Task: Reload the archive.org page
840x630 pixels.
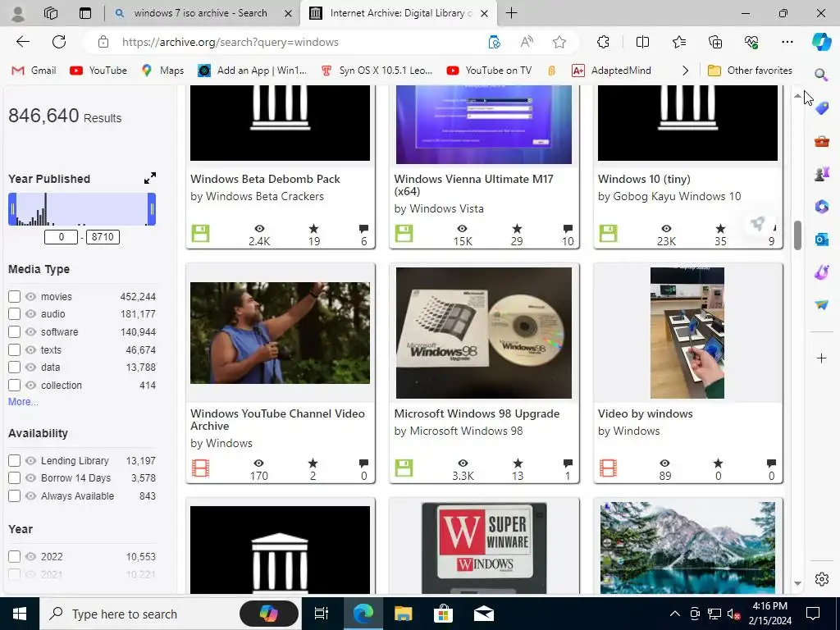Action: click(x=59, y=42)
